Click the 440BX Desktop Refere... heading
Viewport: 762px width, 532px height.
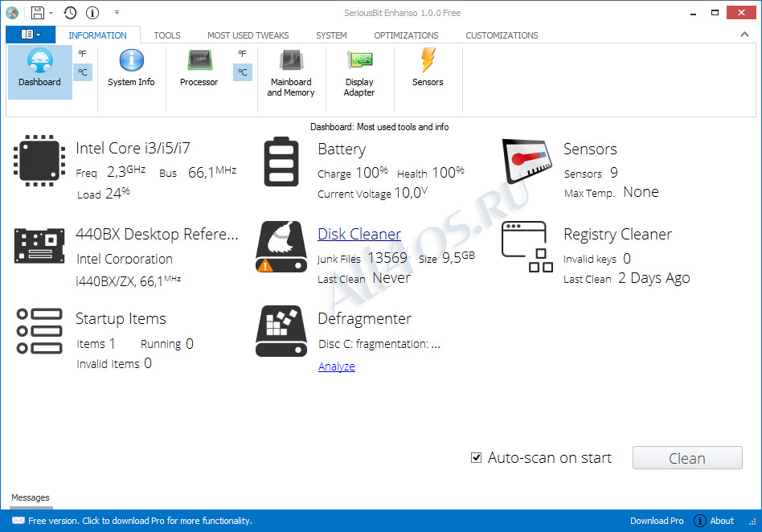157,234
